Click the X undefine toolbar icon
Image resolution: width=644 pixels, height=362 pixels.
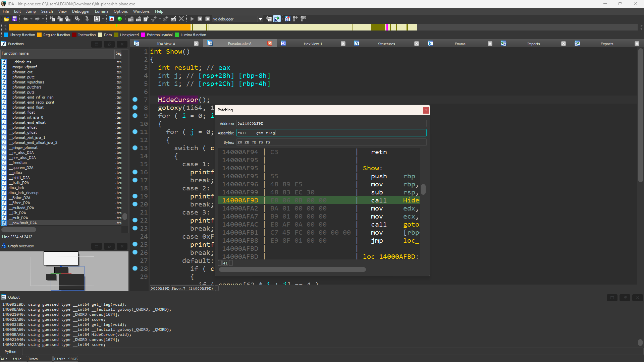(x=181, y=19)
